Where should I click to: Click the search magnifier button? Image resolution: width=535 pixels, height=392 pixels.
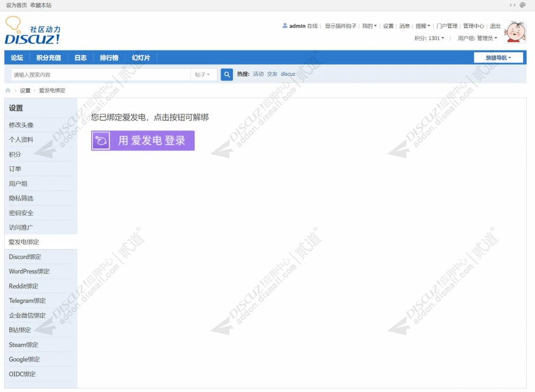pos(227,75)
